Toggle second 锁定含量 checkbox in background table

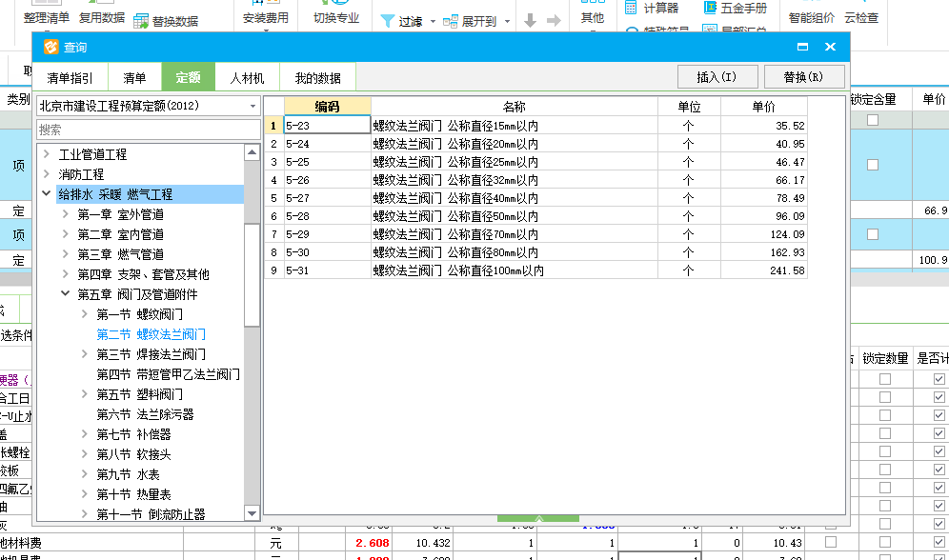[873, 165]
